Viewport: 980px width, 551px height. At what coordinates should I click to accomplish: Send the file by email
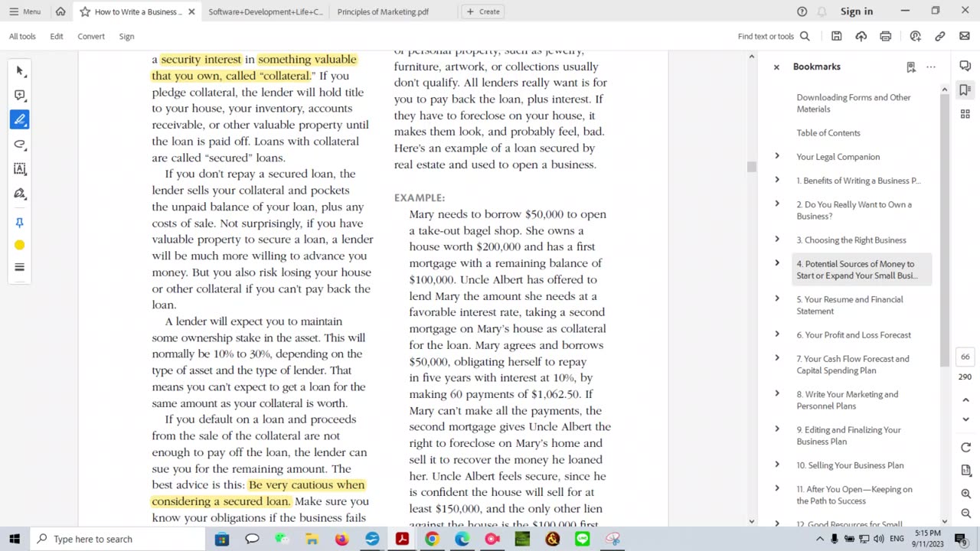click(965, 36)
